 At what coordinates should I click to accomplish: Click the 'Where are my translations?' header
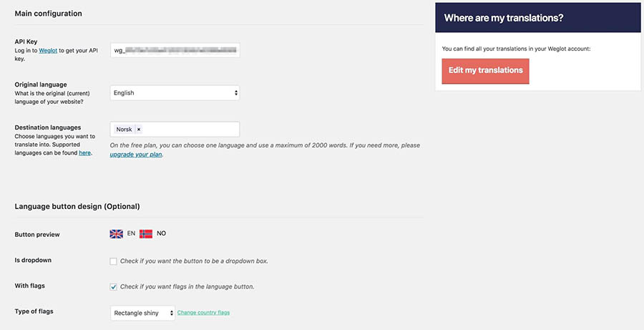[x=503, y=18]
